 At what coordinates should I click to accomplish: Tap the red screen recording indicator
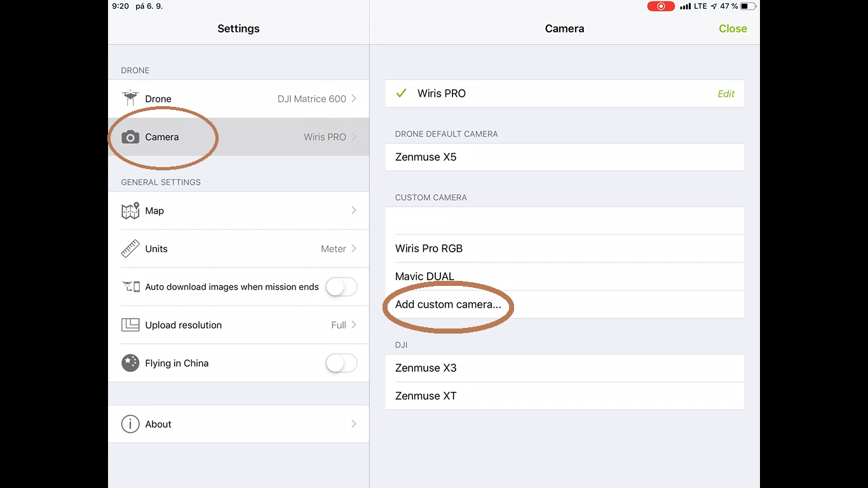tap(661, 6)
